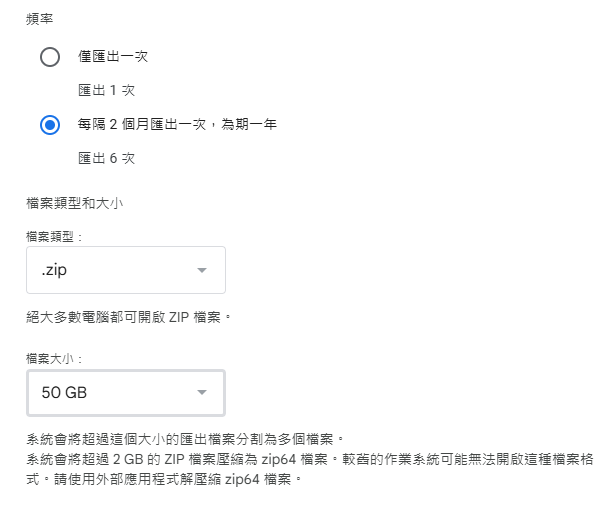Click the arrow icon in the 50 GB dropdown
Viewport: 605px width, 512px height.
[x=202, y=393]
